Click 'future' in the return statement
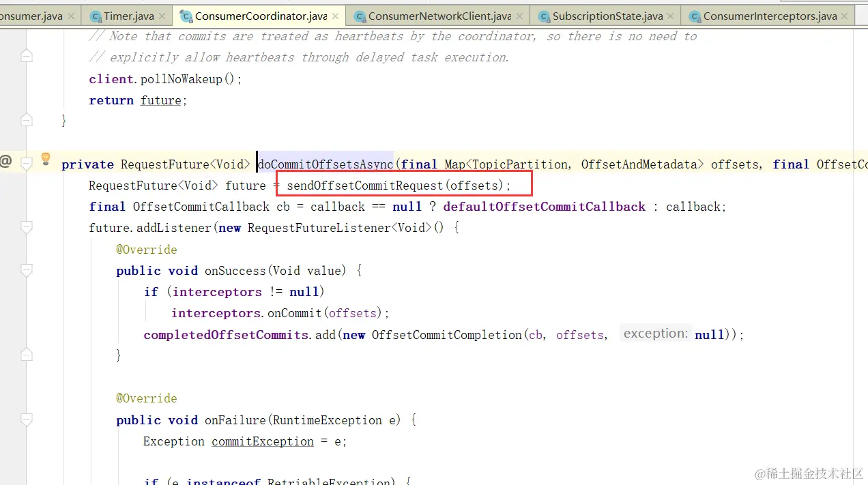 (x=161, y=100)
